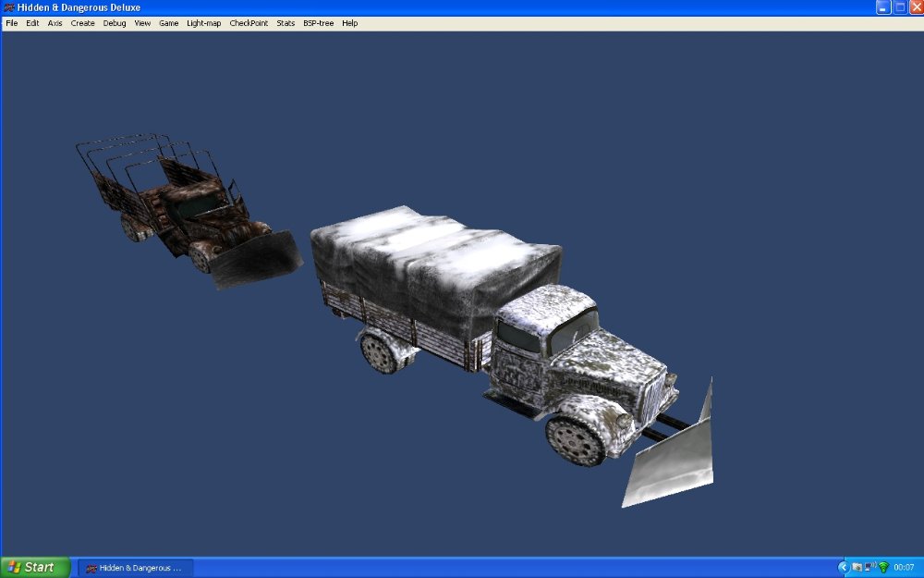Screen dimensions: 924x578
Task: Click the green wireless signal tray icon
Action: 883,566
